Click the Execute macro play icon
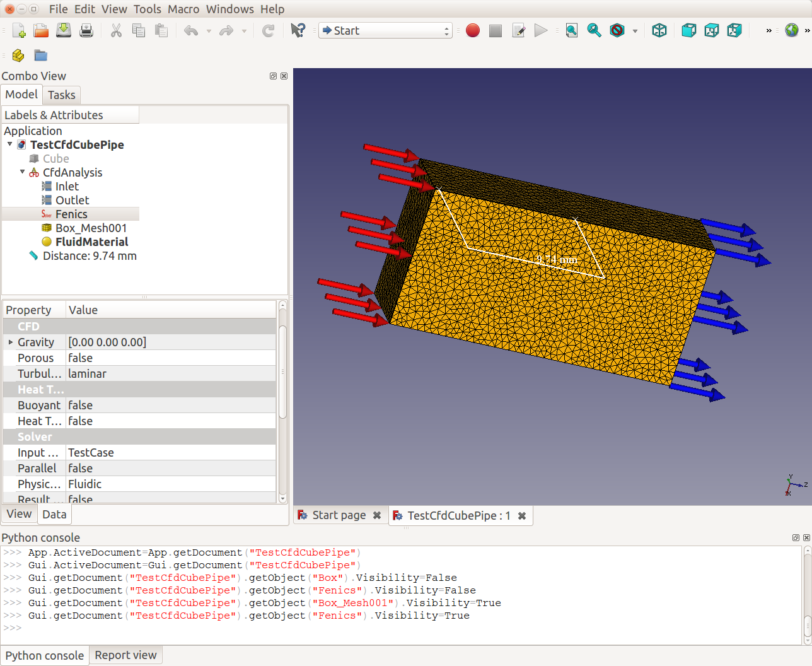The width and height of the screenshot is (812, 666). [540, 30]
